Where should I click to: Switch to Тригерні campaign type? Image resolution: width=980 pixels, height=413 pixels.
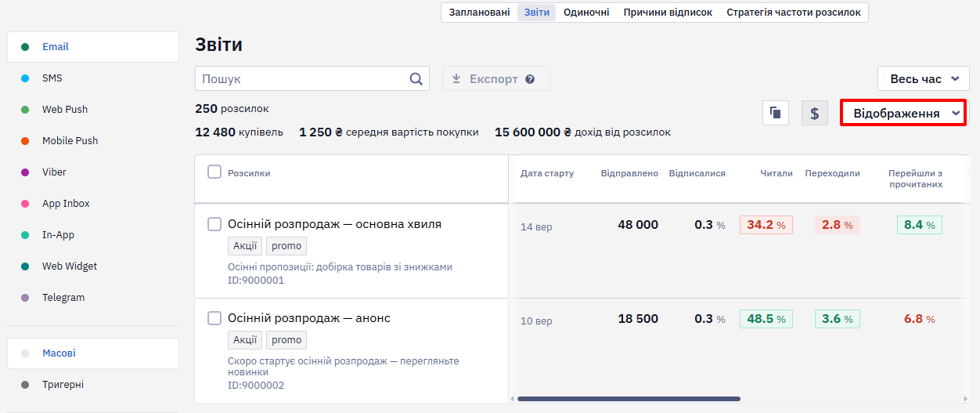[93, 385]
